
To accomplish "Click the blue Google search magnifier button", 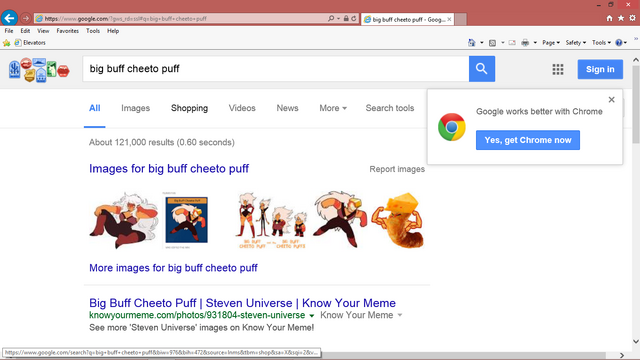I will pyautogui.click(x=482, y=69).
